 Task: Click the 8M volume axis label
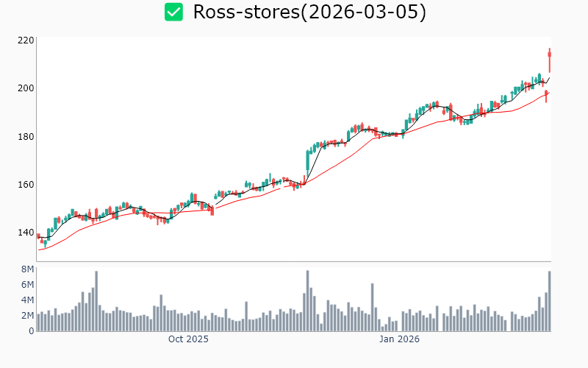[27, 269]
